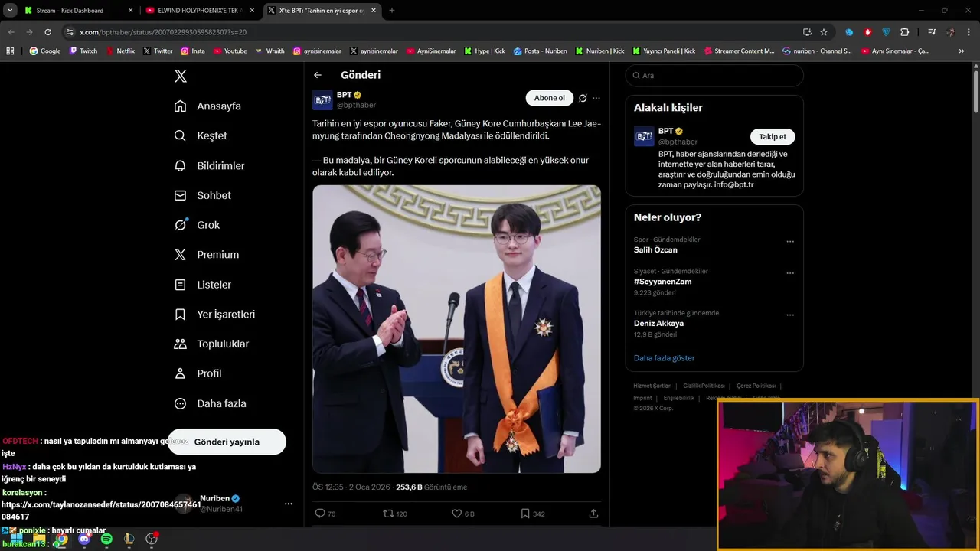Click Gönderi yayınla button
The width and height of the screenshot is (980, 551).
(x=227, y=442)
